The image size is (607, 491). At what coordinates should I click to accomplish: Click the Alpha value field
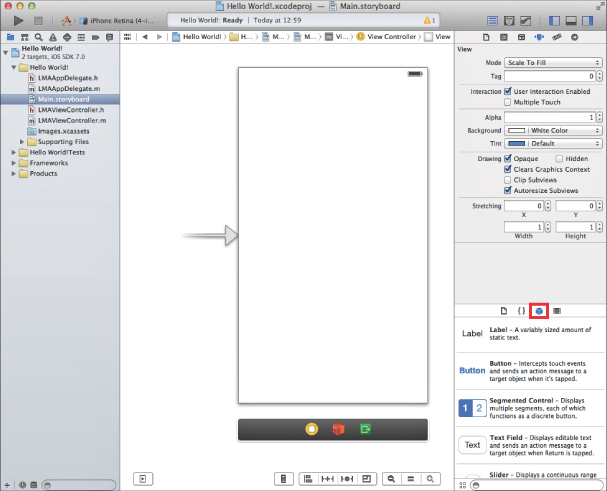[550, 117]
